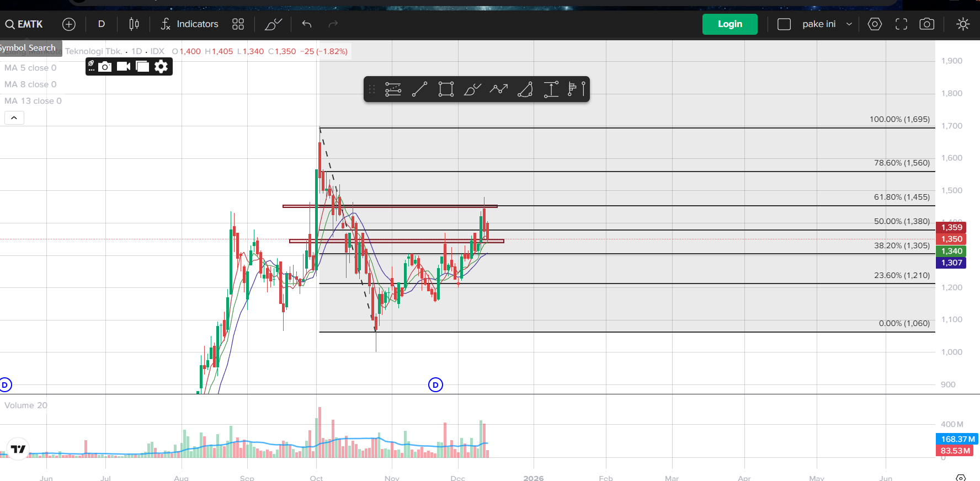Click the dividend D marker near December
980x481 pixels.
[435, 385]
